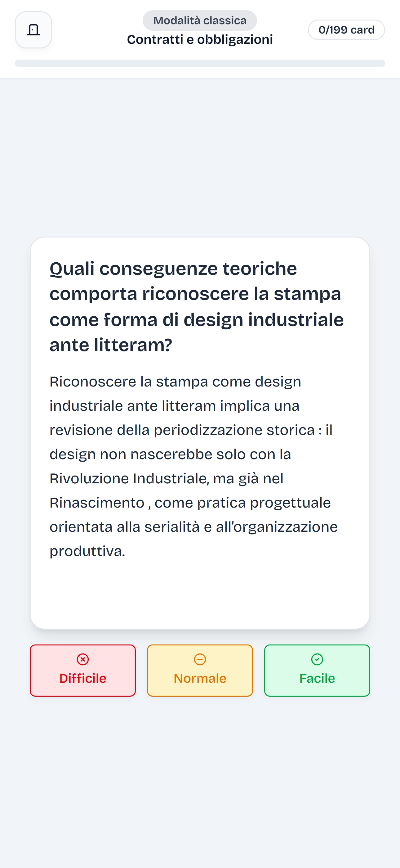Select the crossed-circle icon on Difficile button
The width and height of the screenshot is (400, 868).
tap(82, 659)
